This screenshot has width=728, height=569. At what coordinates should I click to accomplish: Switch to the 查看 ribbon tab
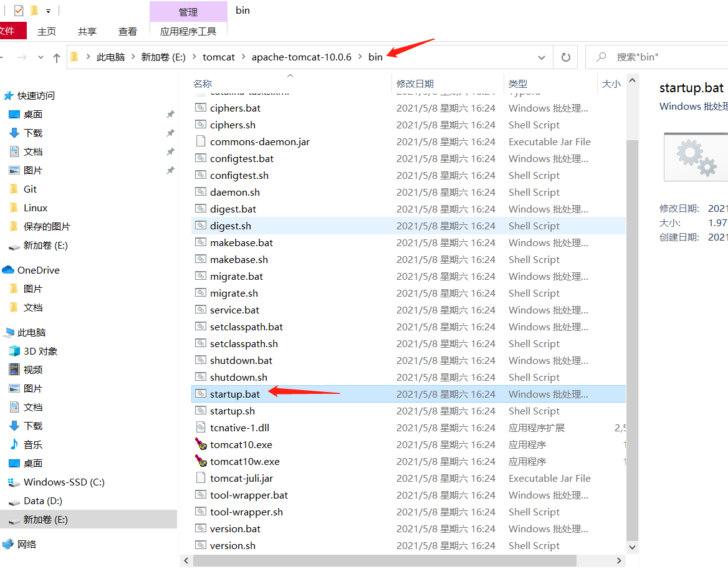127,32
